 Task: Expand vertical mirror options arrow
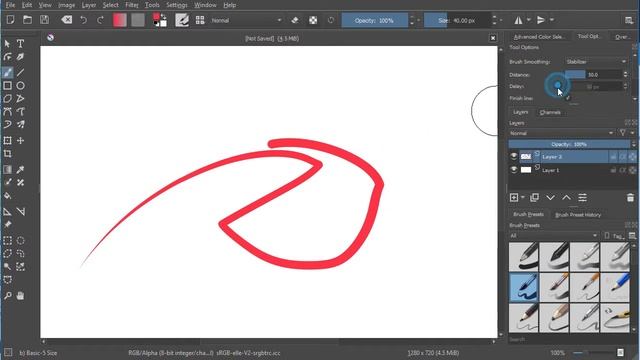[x=552, y=20]
